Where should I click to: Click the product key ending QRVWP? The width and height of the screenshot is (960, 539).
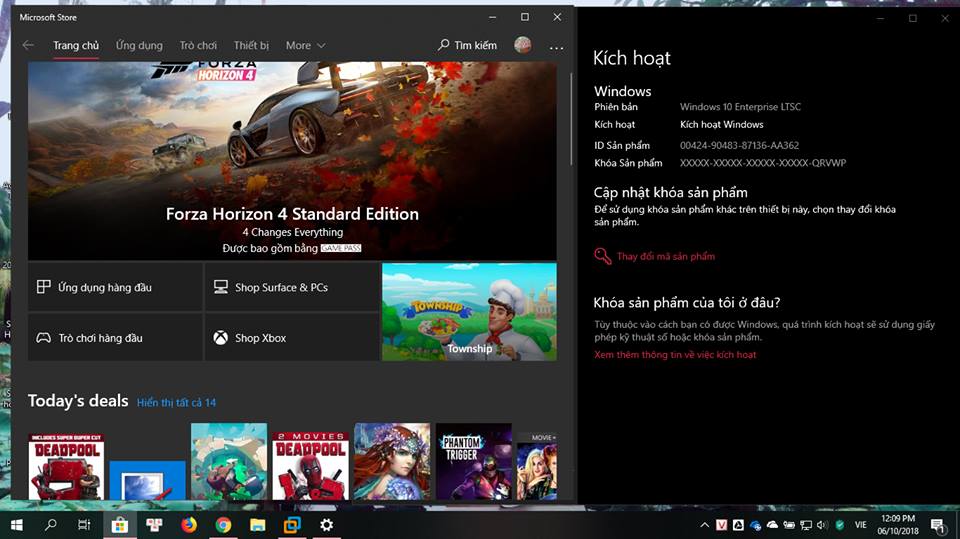click(763, 163)
